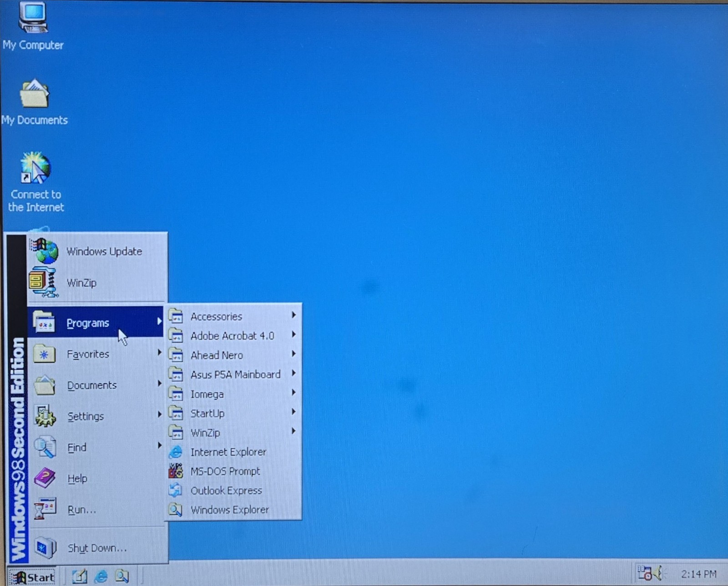
Task: Click the 2:14 PM taskbar clock
Action: tap(698, 574)
